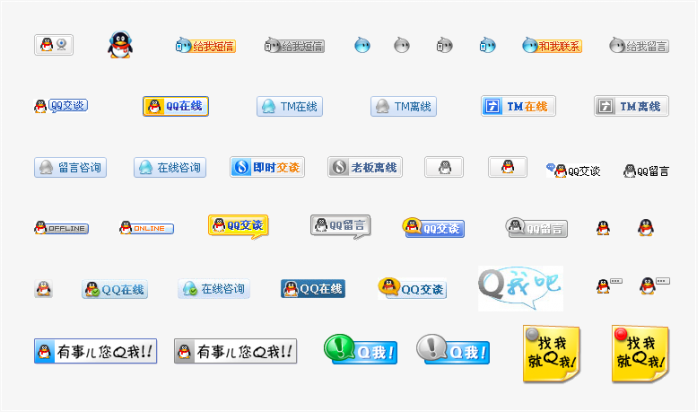Click the yellow speech-bubble QQ交谈 button
Screen dimensions: 698x412
[x=238, y=227]
